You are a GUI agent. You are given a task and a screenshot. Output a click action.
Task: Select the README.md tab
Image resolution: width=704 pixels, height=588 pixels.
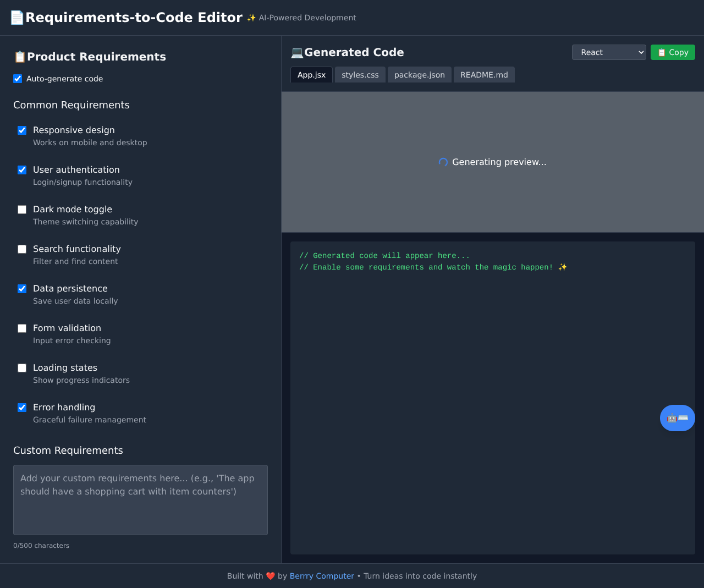pyautogui.click(x=484, y=75)
